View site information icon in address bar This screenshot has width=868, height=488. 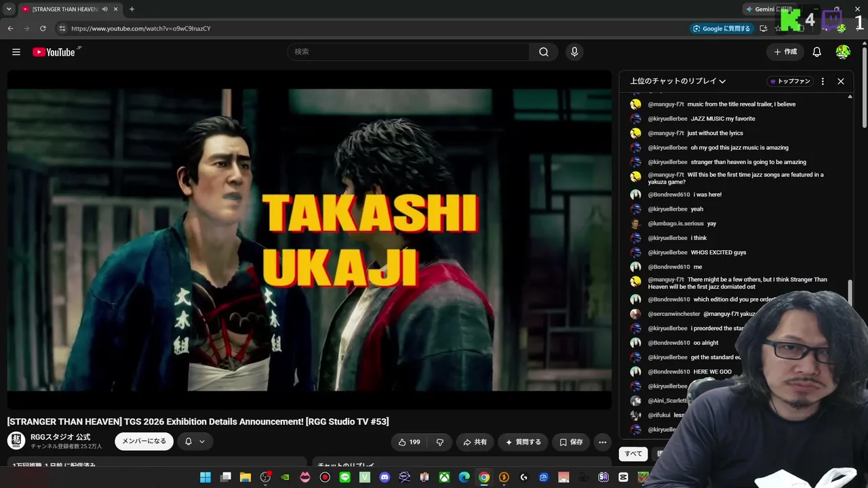pos(62,28)
